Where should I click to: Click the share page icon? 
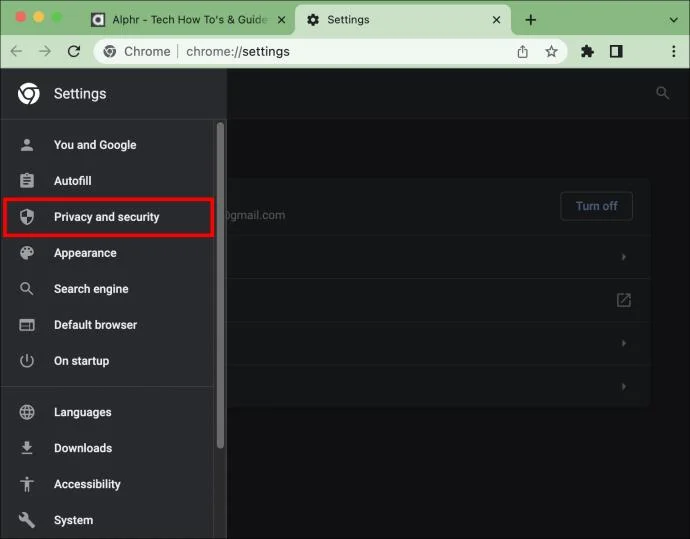click(522, 51)
